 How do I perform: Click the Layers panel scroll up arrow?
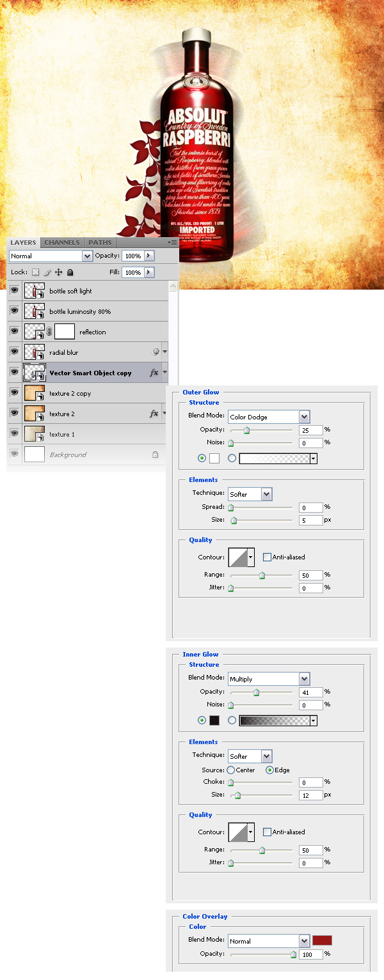pos(173,286)
